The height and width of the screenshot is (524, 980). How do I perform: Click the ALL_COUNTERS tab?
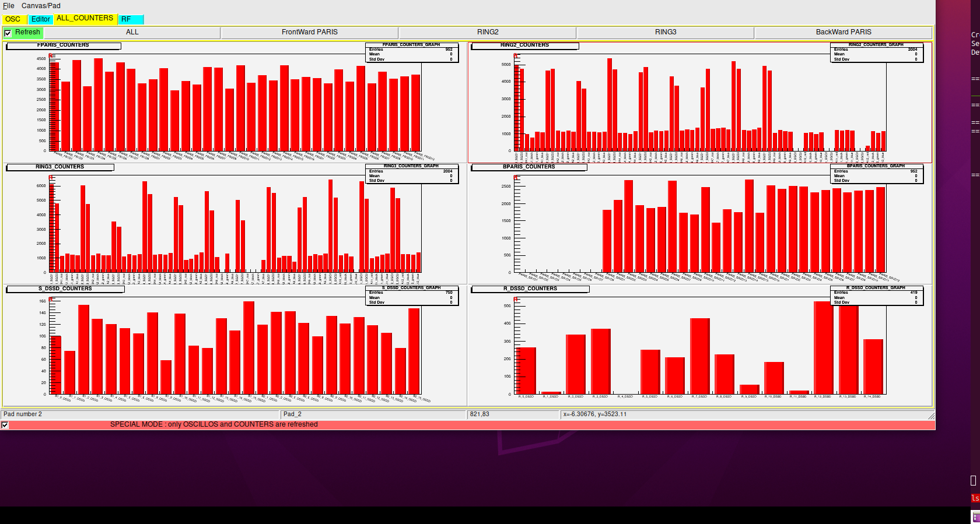[x=85, y=19]
